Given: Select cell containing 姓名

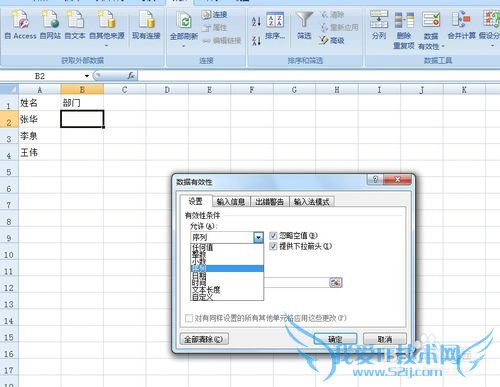Looking at the screenshot, I should pyautogui.click(x=40, y=103).
